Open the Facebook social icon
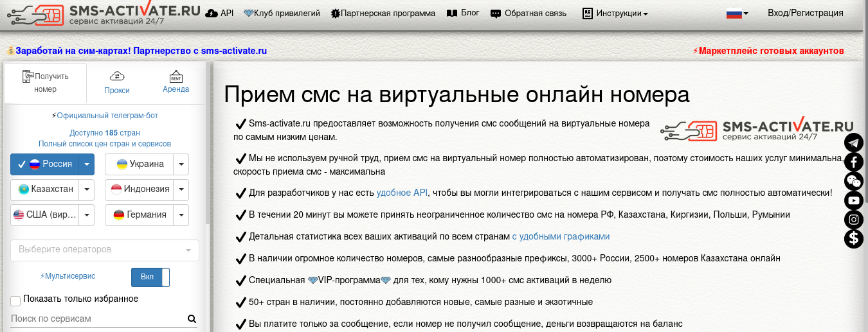Screen dimensions: 868x332 tap(854, 161)
